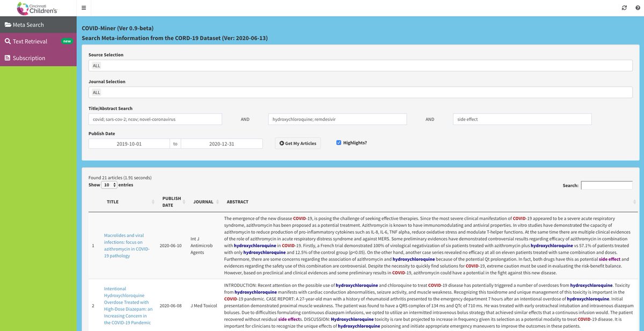The image size is (644, 331).
Task: Sort by the JOURNAL column header
Action: [206, 202]
